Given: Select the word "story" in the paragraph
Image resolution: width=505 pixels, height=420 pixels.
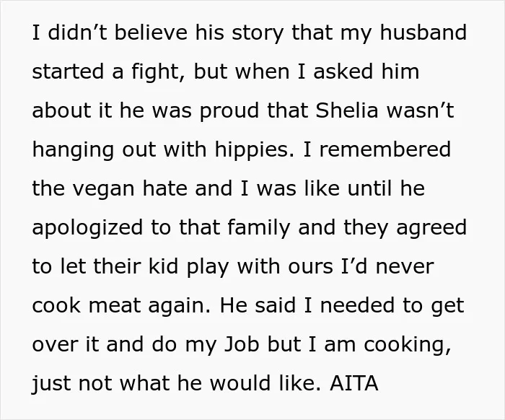Looking at the screenshot, I should click(x=258, y=34).
